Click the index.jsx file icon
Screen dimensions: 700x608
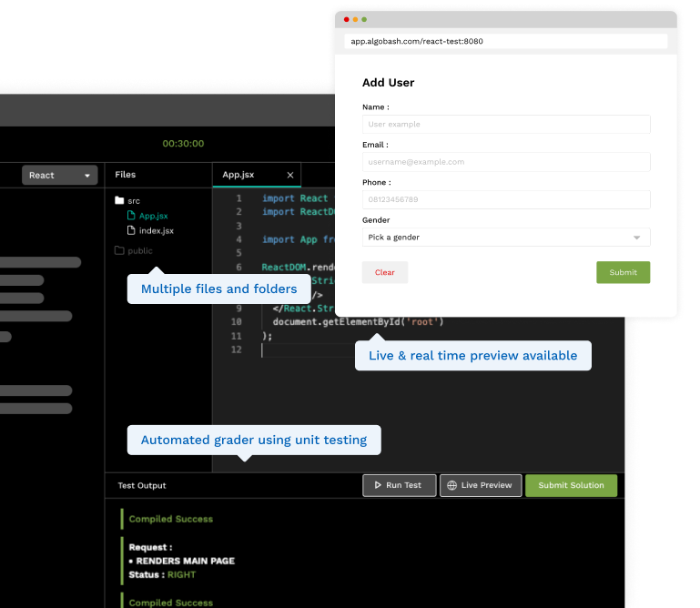tap(131, 231)
